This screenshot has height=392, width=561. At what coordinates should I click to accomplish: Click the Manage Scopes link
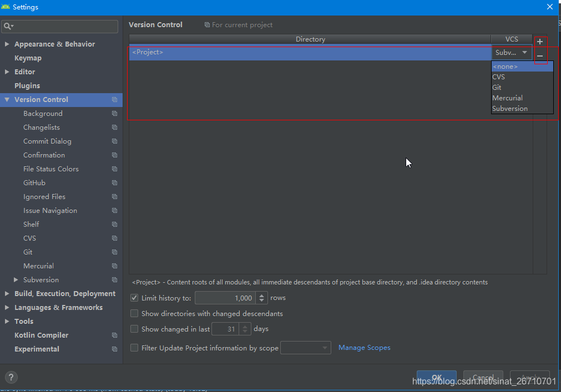pyautogui.click(x=364, y=347)
